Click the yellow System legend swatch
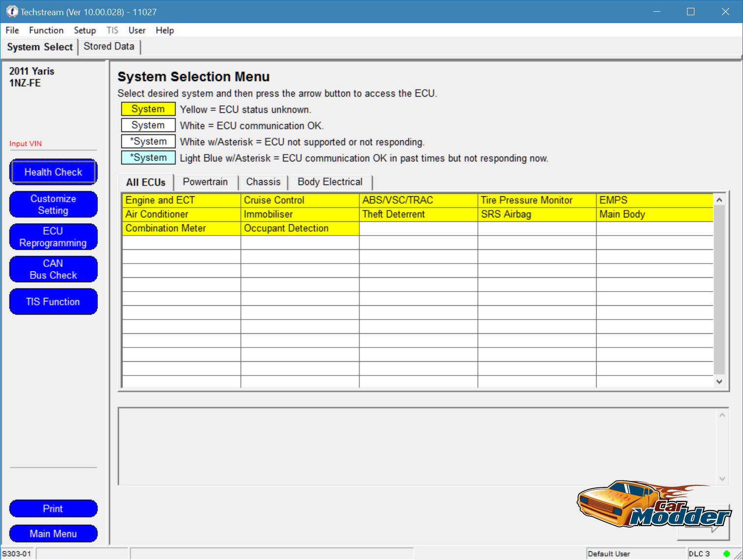The height and width of the screenshot is (560, 743). tap(148, 109)
